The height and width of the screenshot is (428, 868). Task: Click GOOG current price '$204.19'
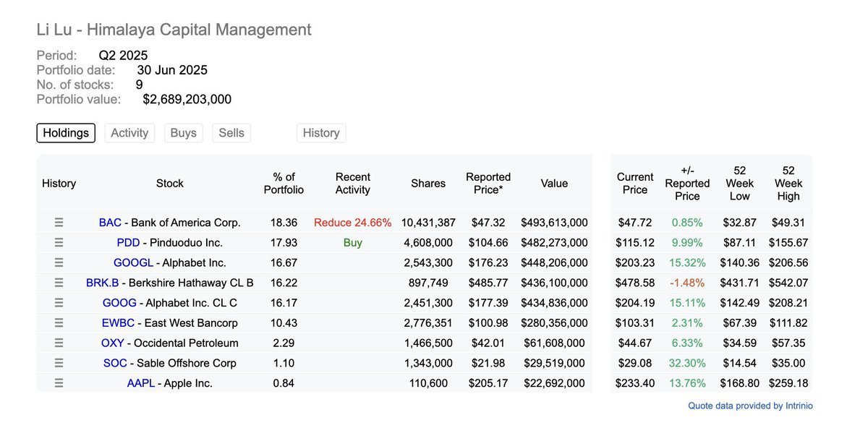click(635, 303)
